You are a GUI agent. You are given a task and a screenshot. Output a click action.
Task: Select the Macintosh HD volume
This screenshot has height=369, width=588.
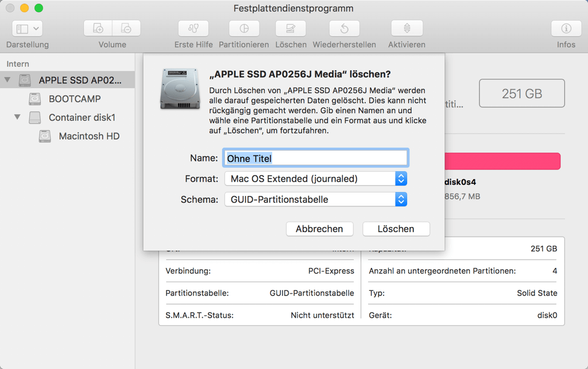point(89,136)
